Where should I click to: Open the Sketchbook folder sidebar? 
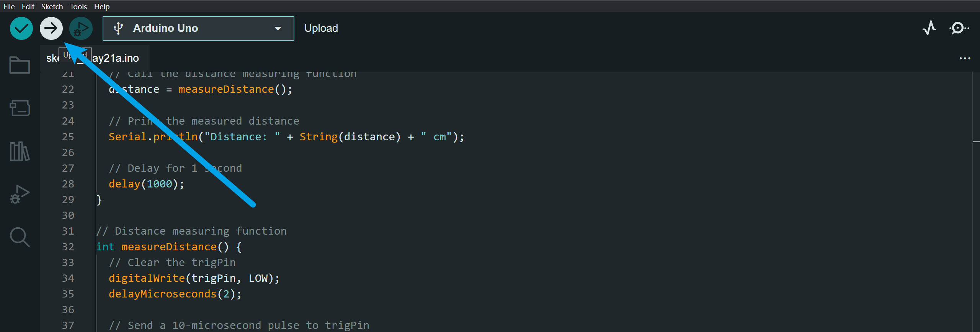pos(20,65)
